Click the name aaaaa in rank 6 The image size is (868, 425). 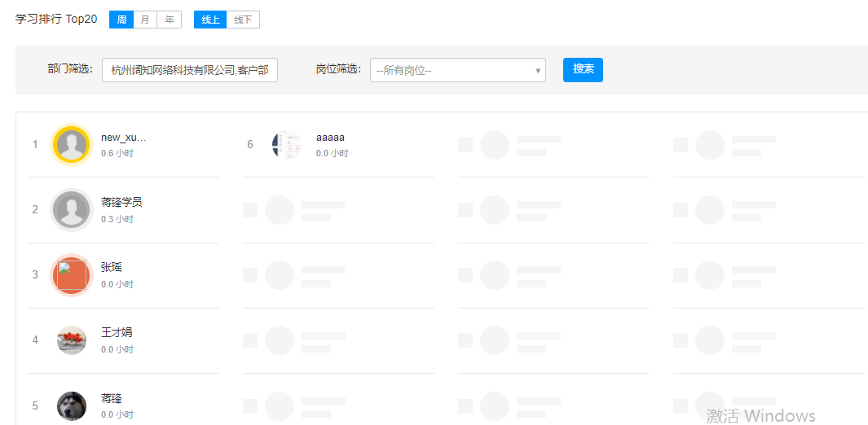(330, 138)
